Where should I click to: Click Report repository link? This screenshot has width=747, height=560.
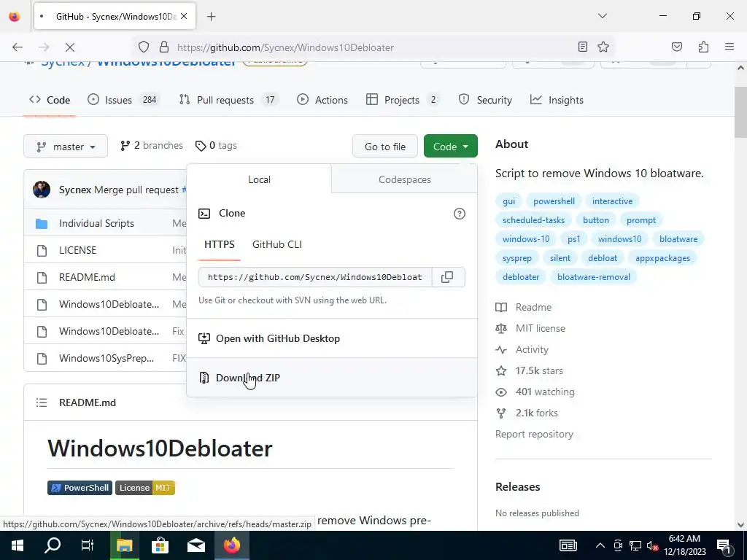534,434
